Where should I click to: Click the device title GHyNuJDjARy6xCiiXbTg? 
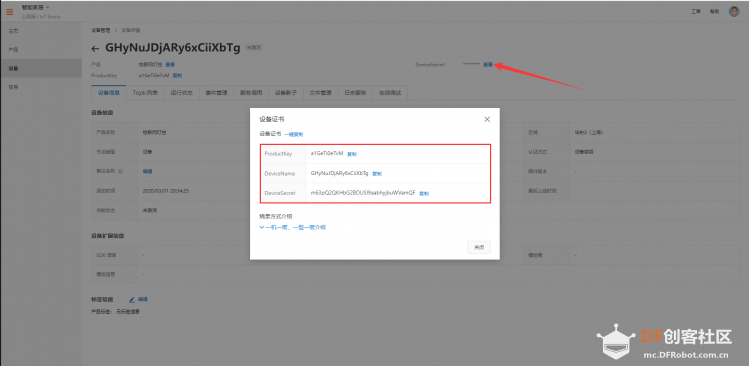172,48
